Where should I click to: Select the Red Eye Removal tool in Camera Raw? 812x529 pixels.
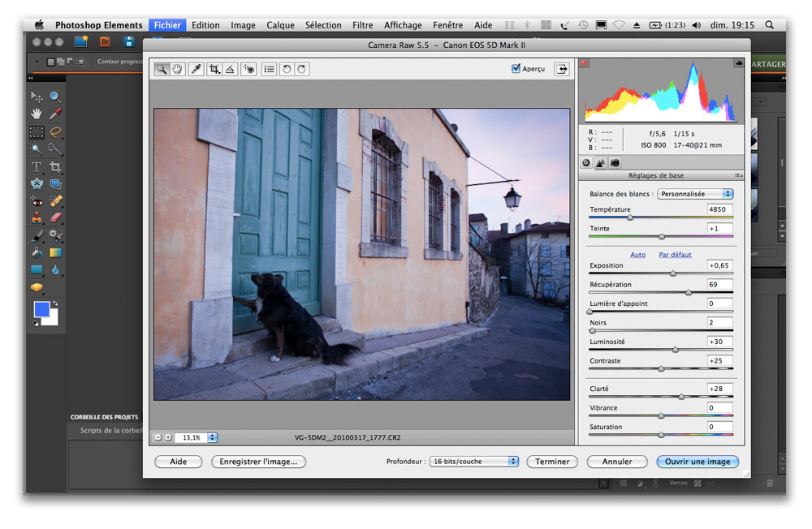[x=249, y=69]
